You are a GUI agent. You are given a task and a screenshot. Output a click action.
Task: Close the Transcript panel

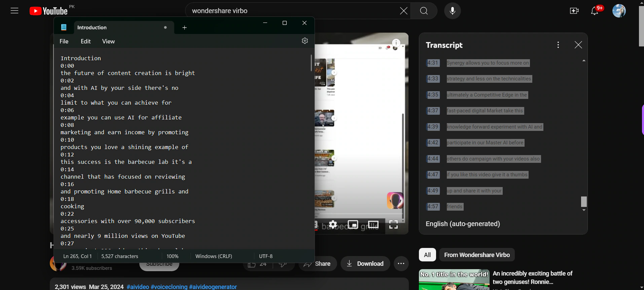coord(578,45)
